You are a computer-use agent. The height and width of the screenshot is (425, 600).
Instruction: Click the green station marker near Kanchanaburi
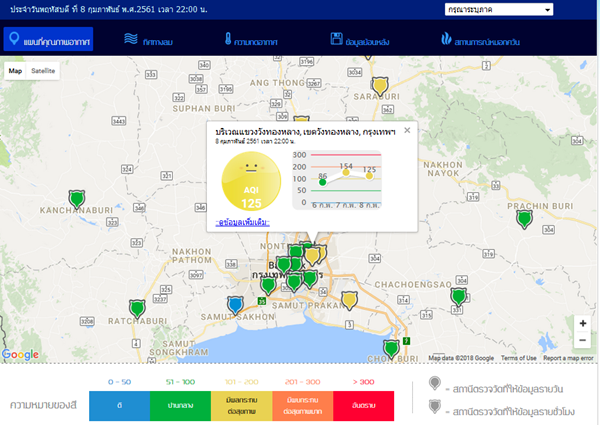(76, 199)
